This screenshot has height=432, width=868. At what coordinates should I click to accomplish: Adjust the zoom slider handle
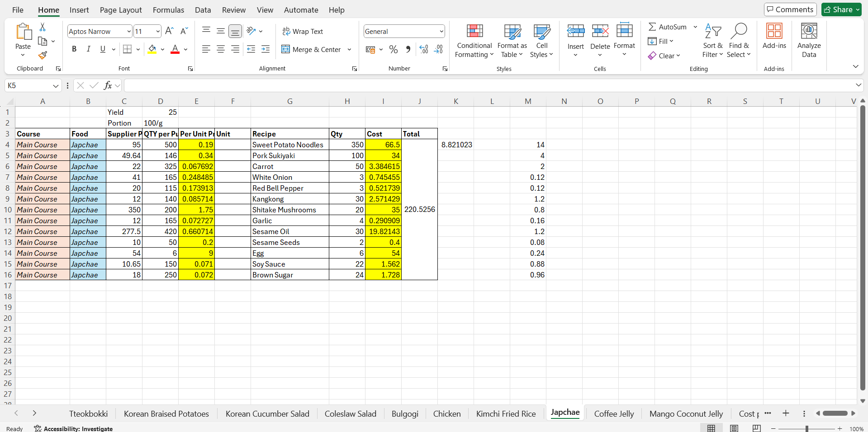tap(806, 428)
